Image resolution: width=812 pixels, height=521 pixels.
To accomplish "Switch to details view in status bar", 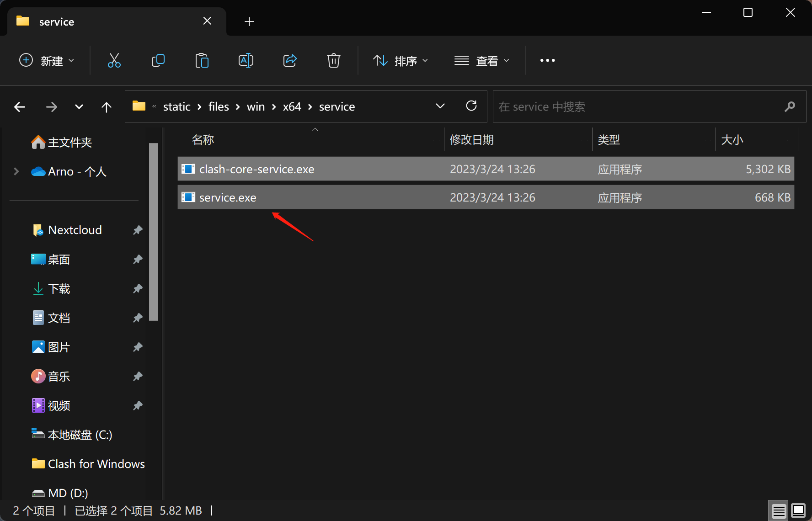I will click(x=779, y=510).
